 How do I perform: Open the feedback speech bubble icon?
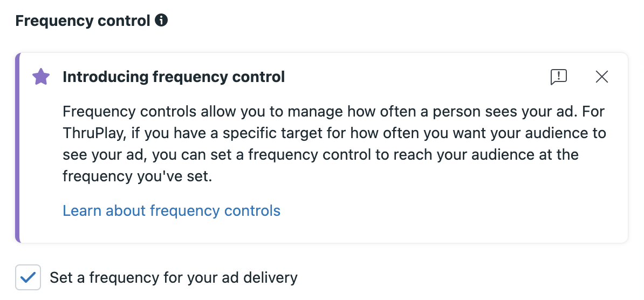559,77
